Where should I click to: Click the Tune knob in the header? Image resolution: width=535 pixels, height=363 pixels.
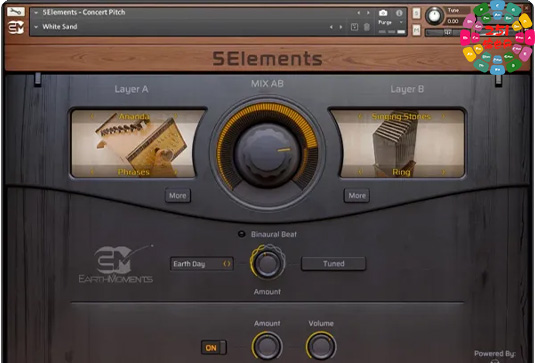coord(434,15)
